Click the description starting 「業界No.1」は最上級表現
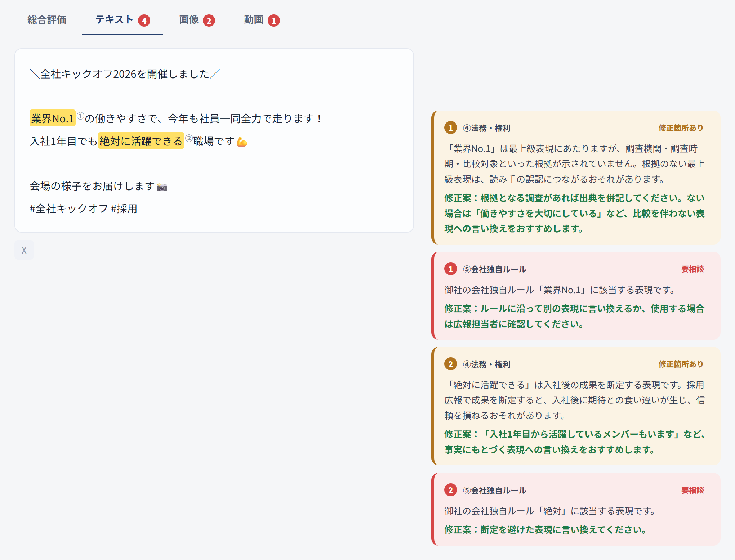 click(x=574, y=164)
